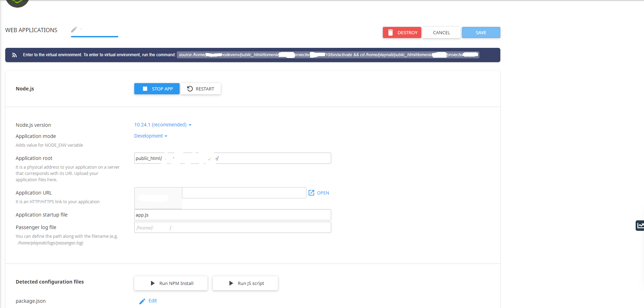Viewport: 644px width, 308px height.
Task: Click the pencil edit icon beside Web Applications
Action: pos(74,30)
